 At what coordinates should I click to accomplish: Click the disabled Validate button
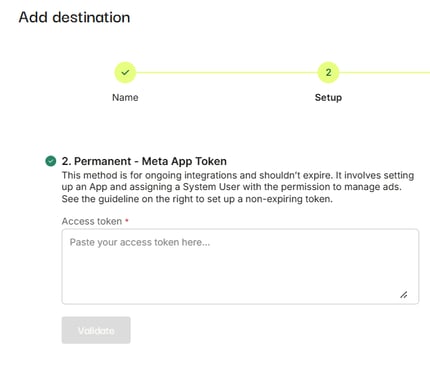pyautogui.click(x=96, y=330)
